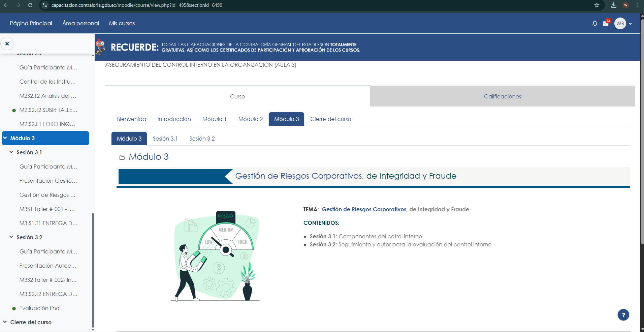Viewport: 644px width, 332px height.
Task: Collapse Sesión 3.1 in course index
Action: pyautogui.click(x=11, y=152)
